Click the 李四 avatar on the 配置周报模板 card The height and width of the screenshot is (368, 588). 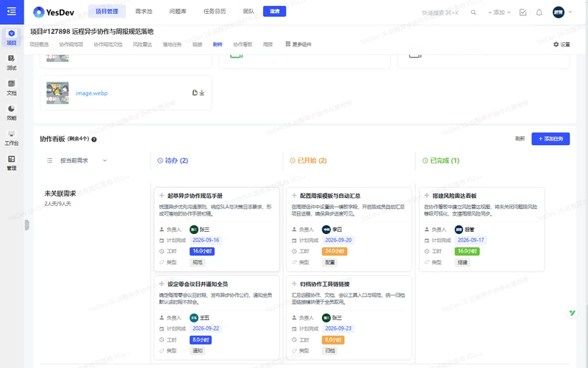click(x=326, y=230)
